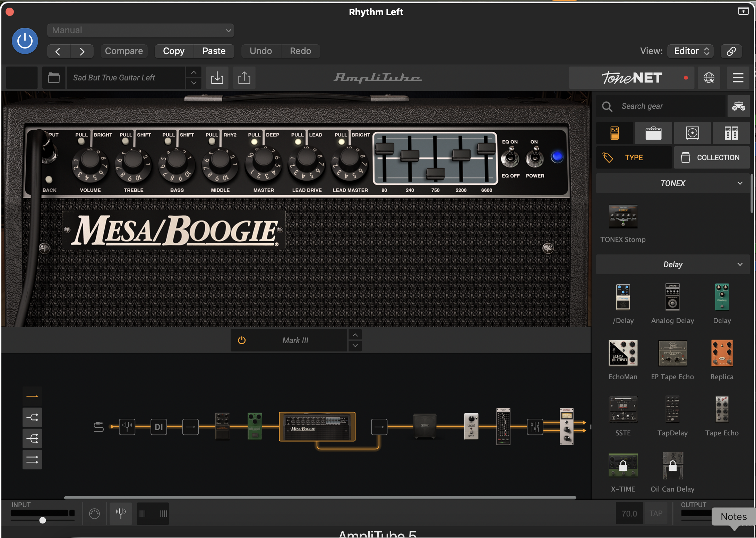Open the ToneNET panel
Viewport: 756px width, 538px height.
(x=632, y=78)
